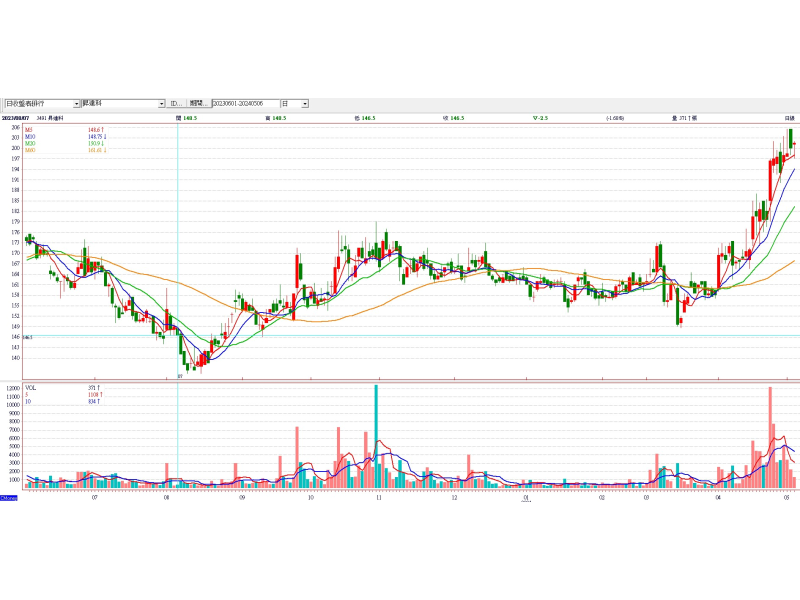The image size is (800, 600).
Task: Open the 日 frequency dropdown
Action: point(305,103)
